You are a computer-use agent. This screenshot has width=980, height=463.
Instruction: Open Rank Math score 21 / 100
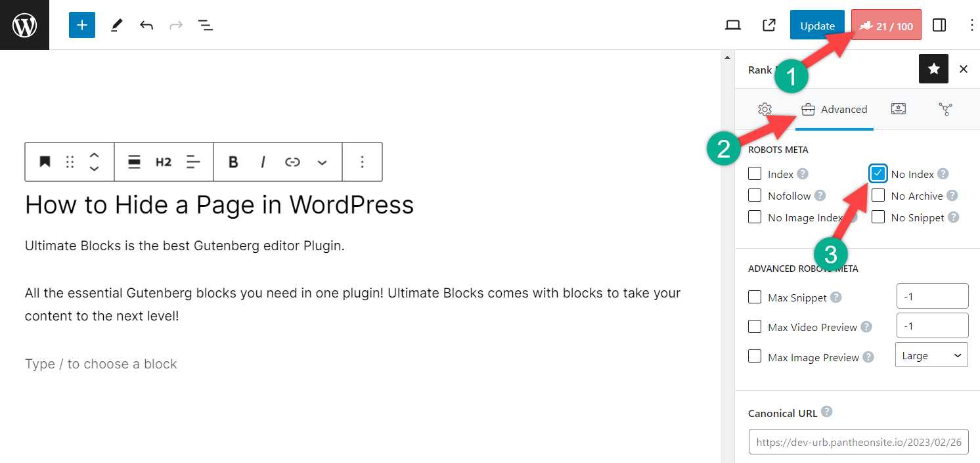886,26
